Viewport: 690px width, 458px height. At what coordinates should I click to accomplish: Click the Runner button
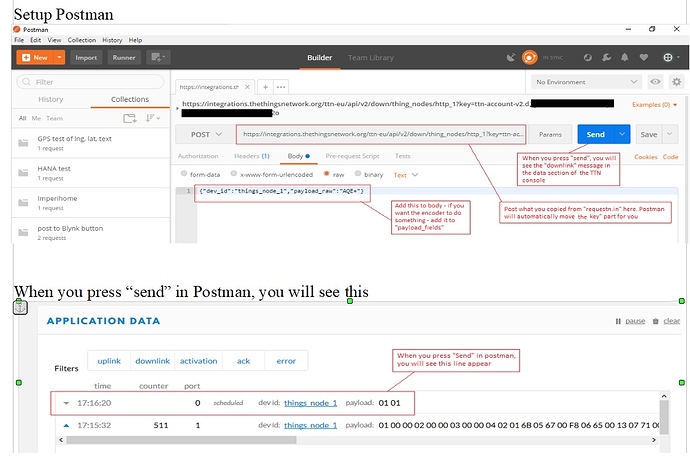pyautogui.click(x=124, y=58)
